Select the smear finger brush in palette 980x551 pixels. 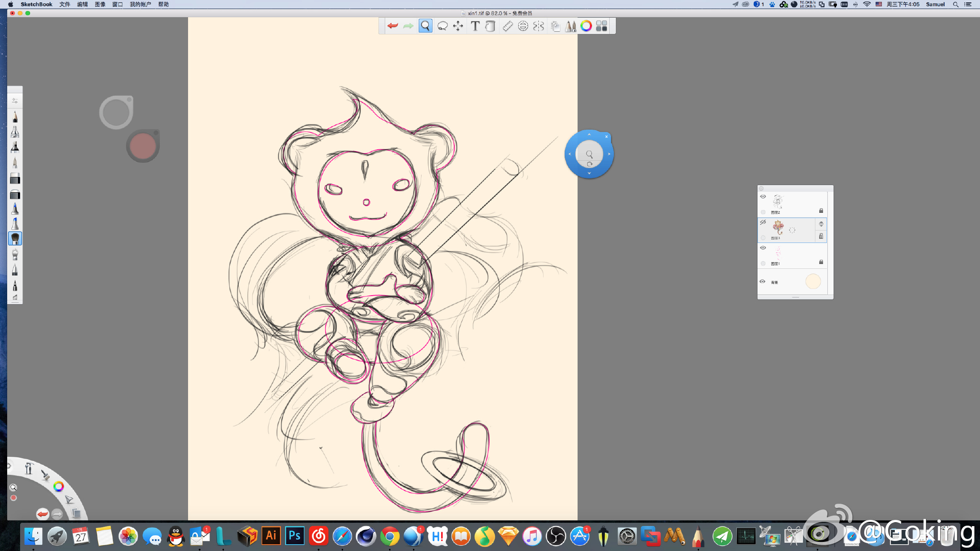pyautogui.click(x=15, y=254)
